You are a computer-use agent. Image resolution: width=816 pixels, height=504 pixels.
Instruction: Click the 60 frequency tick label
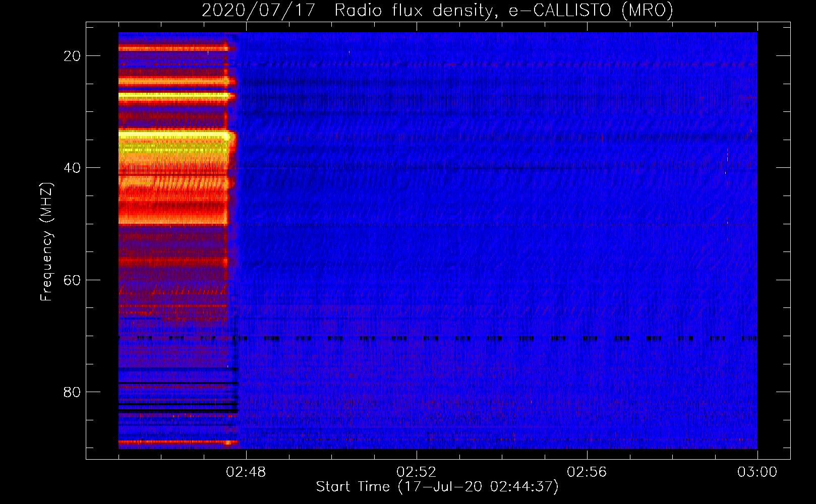72,280
